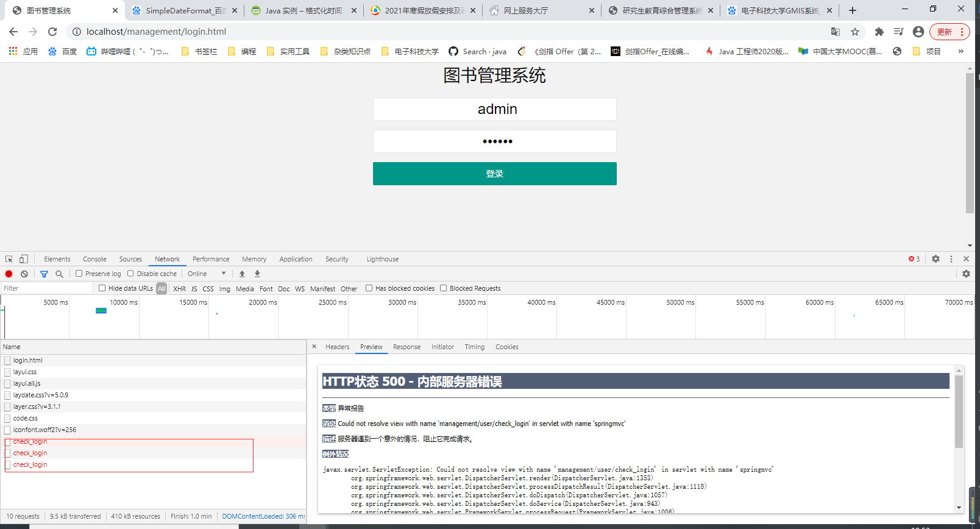Expand the 编程 bookmark folder
This screenshot has height=529, width=980.
(242, 51)
